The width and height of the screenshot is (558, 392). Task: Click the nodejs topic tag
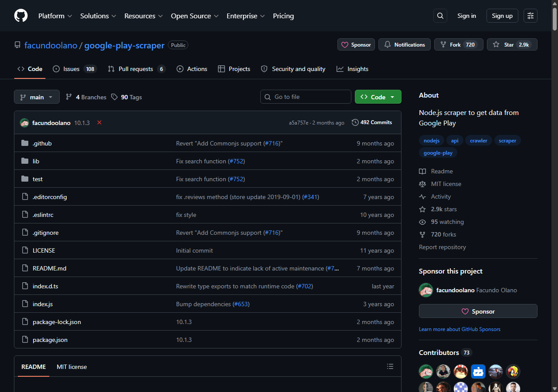click(432, 141)
